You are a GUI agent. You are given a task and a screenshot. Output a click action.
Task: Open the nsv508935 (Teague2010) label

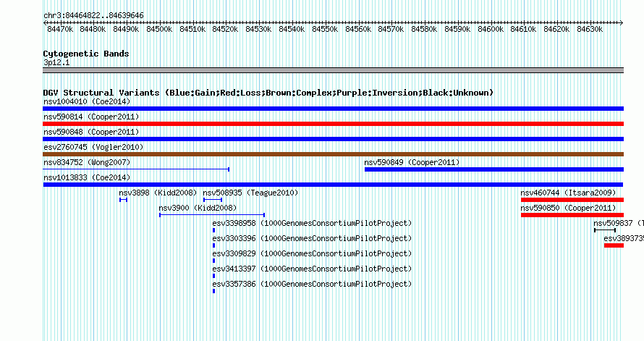(250, 193)
